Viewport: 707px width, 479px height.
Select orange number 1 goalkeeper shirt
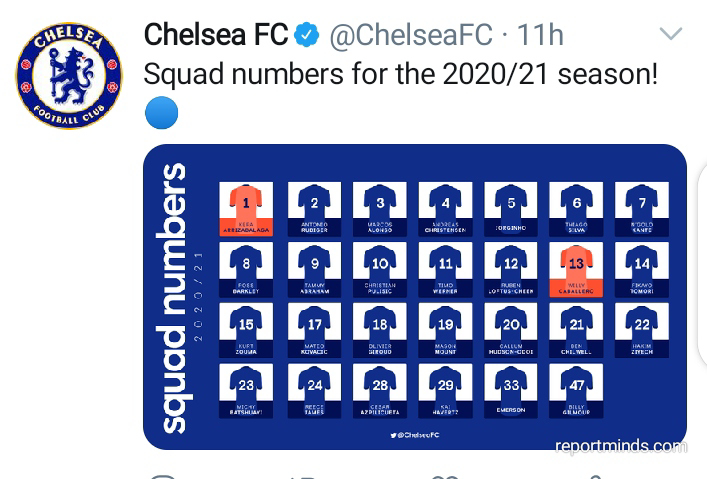(246, 209)
